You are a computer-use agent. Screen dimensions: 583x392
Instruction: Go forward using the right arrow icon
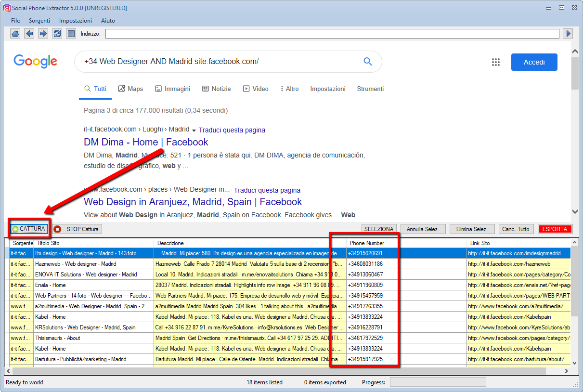pos(42,33)
